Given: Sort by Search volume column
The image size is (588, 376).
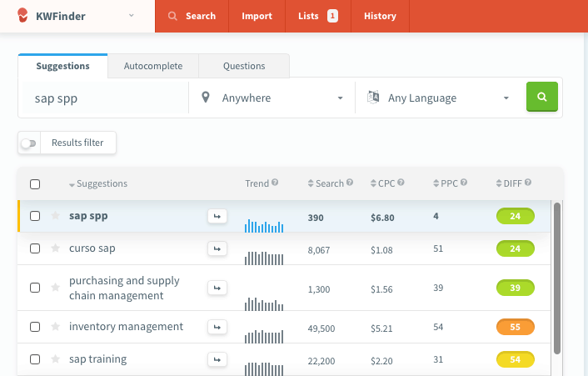Looking at the screenshot, I should 326,183.
